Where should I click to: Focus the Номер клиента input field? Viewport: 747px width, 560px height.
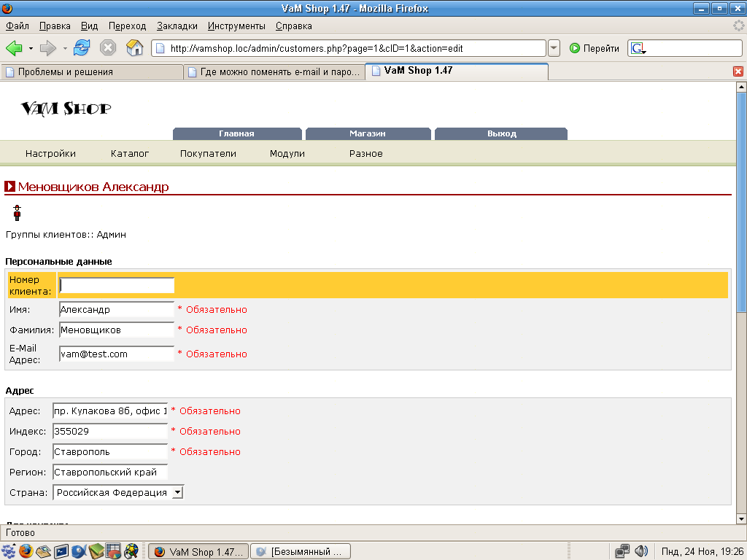(117, 285)
